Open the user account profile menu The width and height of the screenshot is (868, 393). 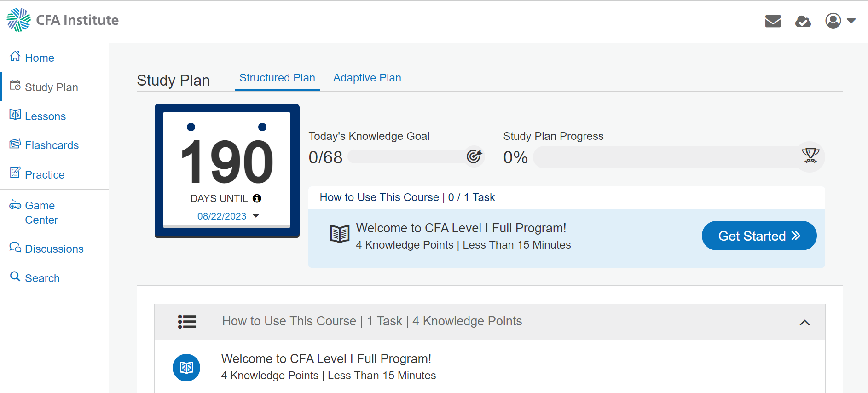[x=840, y=21]
